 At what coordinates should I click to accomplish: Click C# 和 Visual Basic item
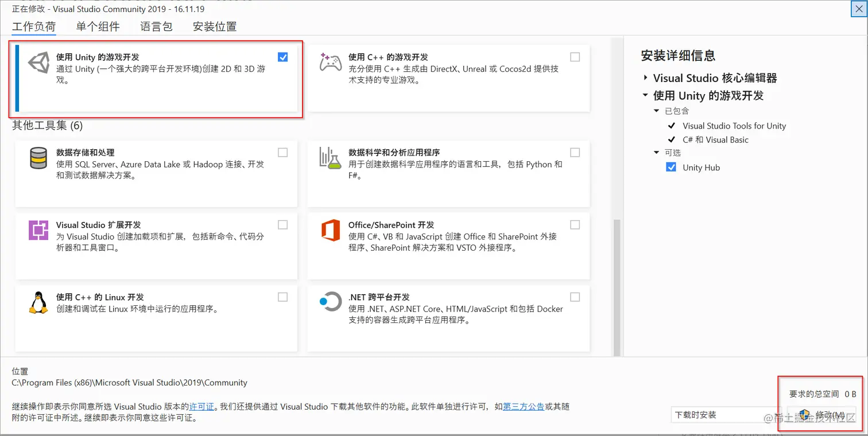[715, 140]
